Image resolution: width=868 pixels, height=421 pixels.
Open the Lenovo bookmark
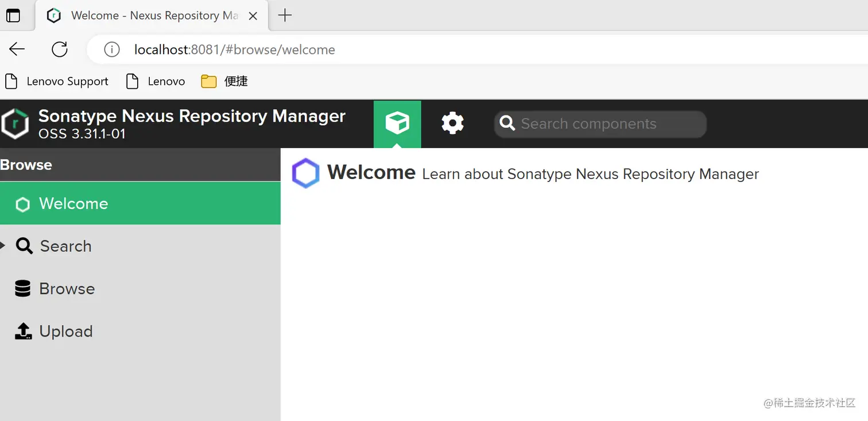pyautogui.click(x=156, y=81)
